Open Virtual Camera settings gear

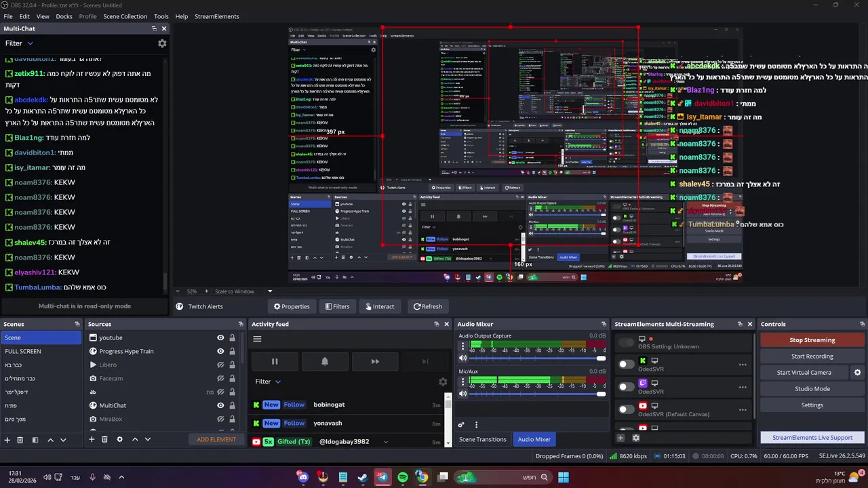click(x=857, y=373)
